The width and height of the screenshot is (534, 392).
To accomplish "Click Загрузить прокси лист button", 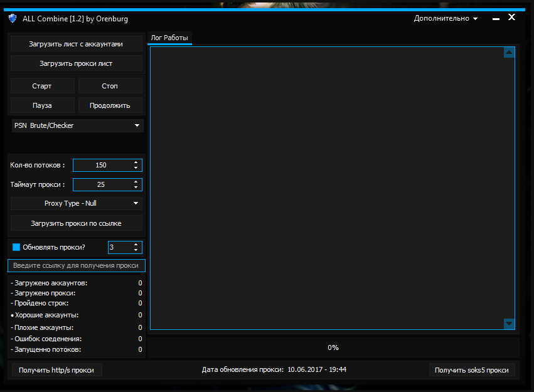I will pos(76,63).
